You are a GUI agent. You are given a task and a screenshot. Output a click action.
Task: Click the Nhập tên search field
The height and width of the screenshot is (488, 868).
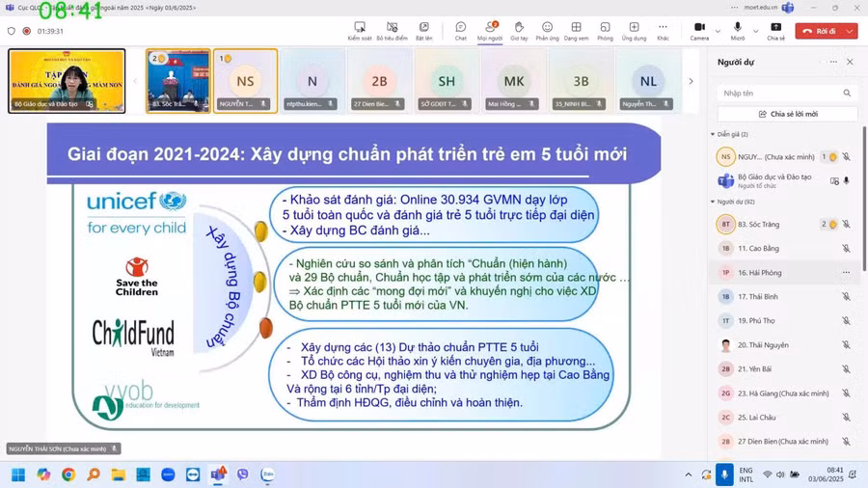click(x=779, y=94)
